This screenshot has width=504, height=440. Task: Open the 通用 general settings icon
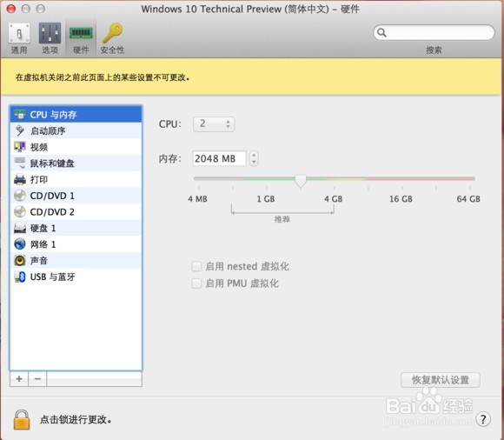point(19,33)
